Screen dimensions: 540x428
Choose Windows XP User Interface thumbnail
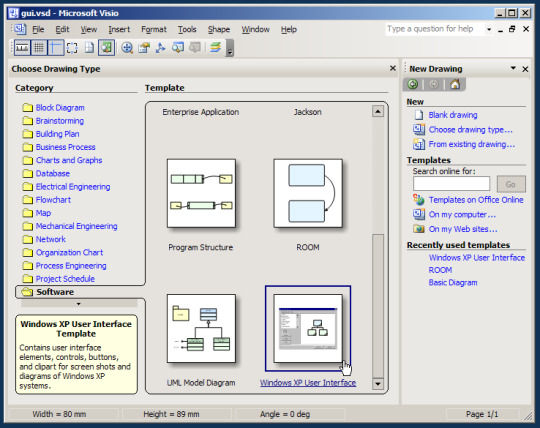[x=308, y=328]
